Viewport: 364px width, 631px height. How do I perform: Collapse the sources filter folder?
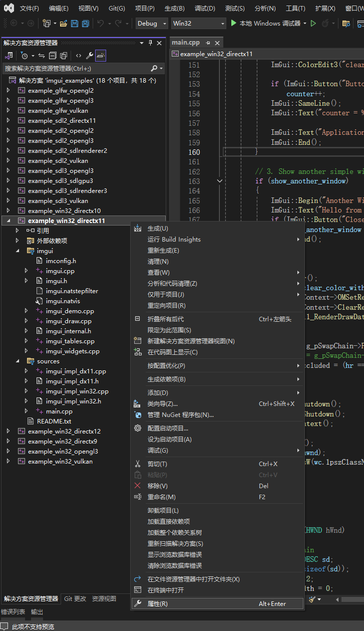17,361
